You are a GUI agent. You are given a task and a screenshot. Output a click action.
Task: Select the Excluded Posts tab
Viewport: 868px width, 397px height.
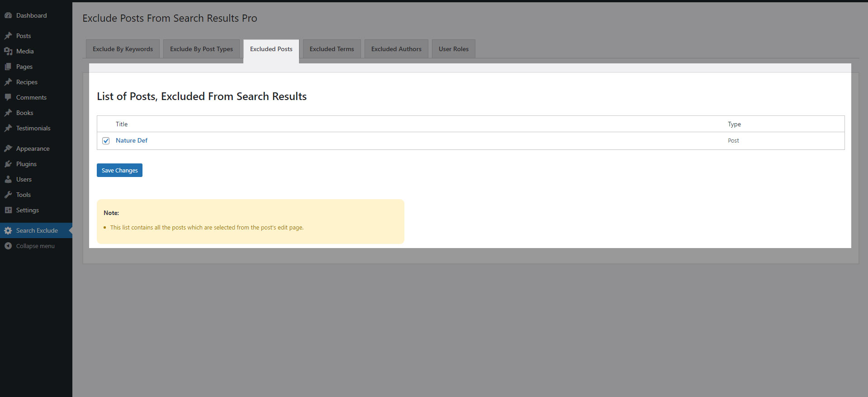pos(271,49)
